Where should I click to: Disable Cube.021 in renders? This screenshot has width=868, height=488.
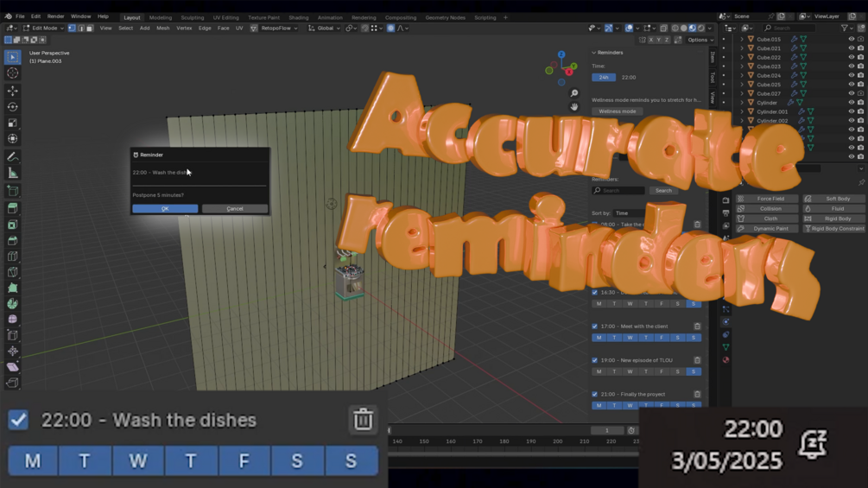pos(860,48)
